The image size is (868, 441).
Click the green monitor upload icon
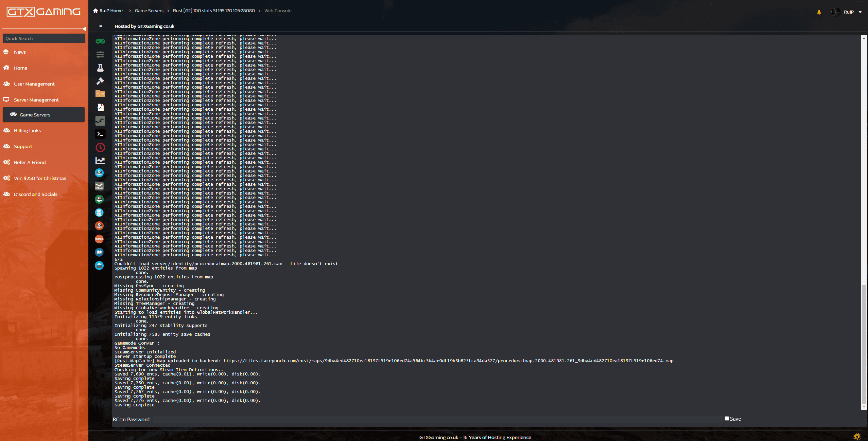coord(99,199)
